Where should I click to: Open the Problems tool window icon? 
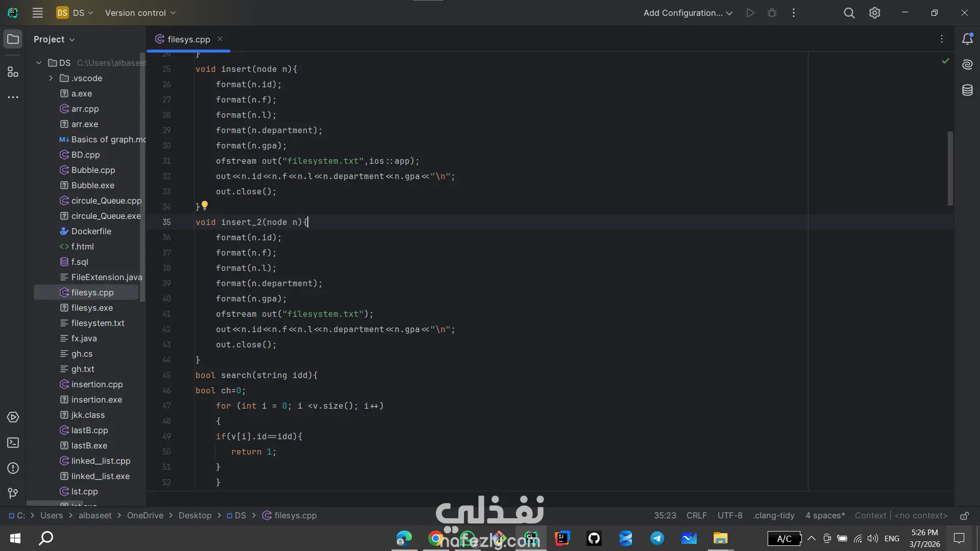coord(13,468)
